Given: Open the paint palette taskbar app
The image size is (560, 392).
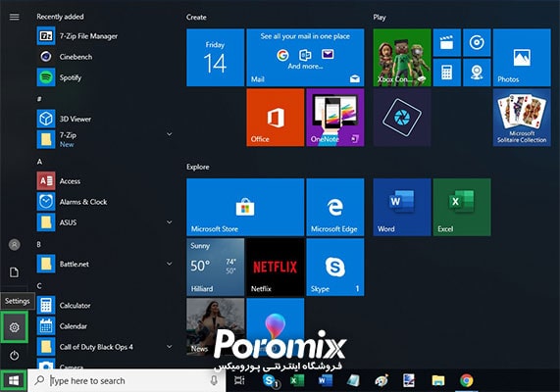Looking at the screenshot, I should pyautogui.click(x=382, y=380).
